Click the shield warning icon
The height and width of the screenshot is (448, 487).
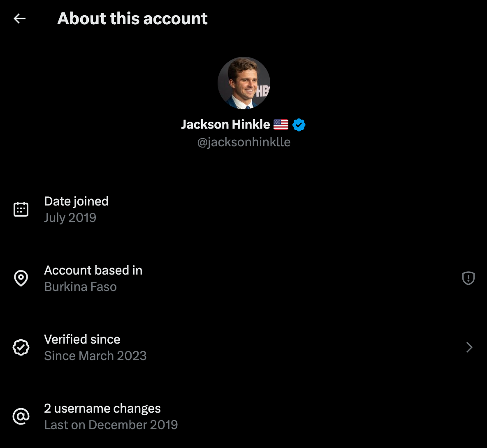click(468, 278)
